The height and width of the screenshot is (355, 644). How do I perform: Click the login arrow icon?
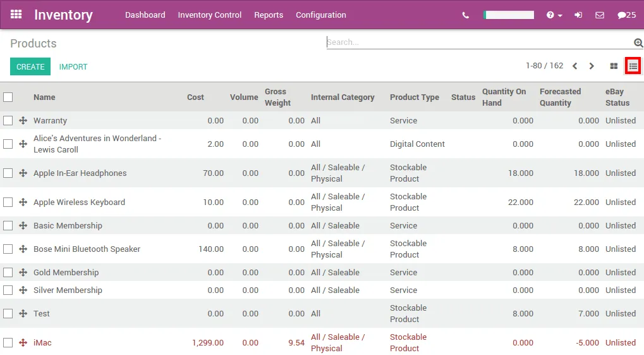(578, 15)
